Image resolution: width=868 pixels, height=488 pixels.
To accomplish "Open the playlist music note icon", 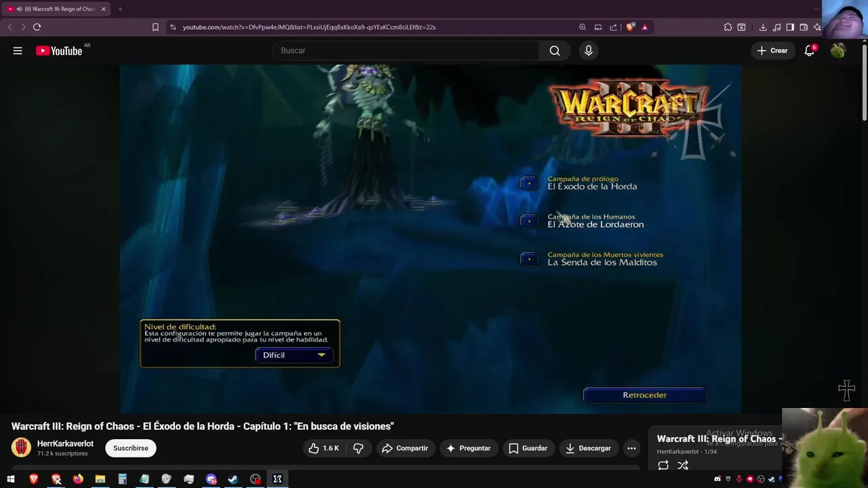I will (x=776, y=27).
